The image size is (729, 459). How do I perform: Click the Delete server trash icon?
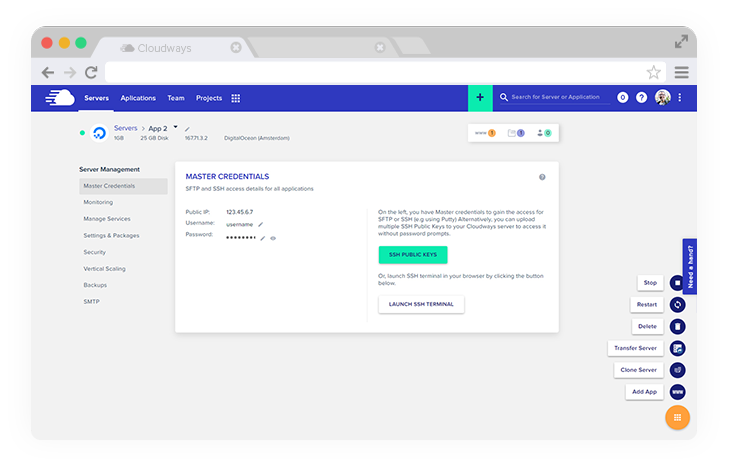click(678, 326)
